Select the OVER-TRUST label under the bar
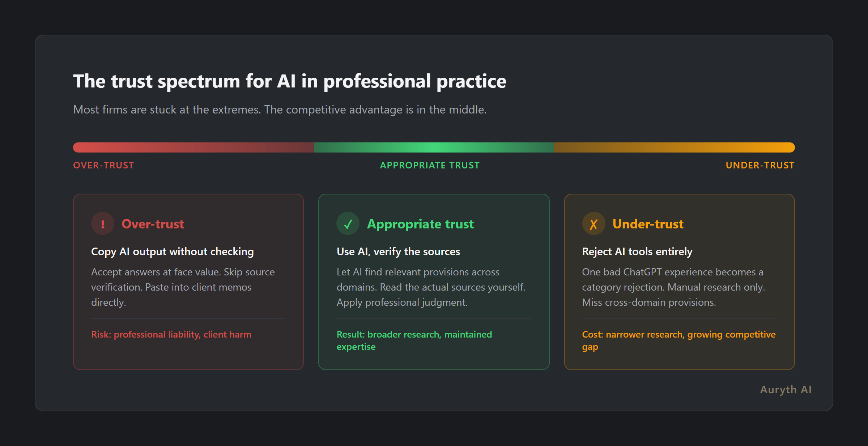Image resolution: width=868 pixels, height=446 pixels. click(x=103, y=165)
